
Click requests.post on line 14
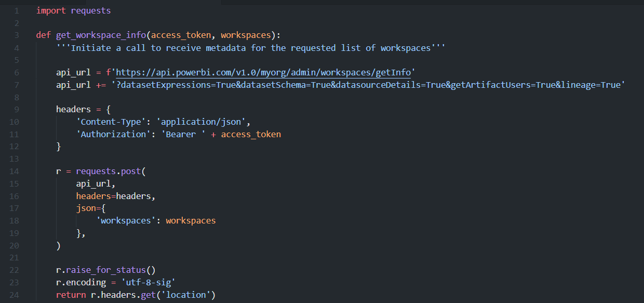tap(106, 171)
